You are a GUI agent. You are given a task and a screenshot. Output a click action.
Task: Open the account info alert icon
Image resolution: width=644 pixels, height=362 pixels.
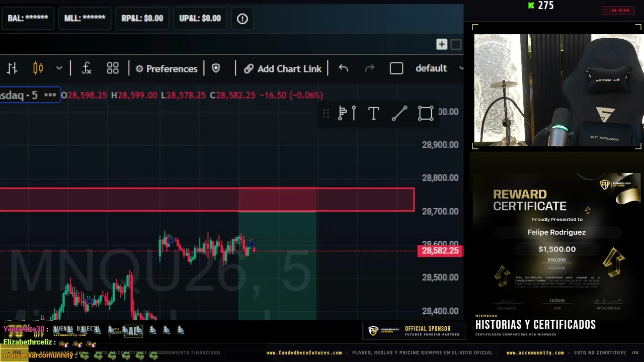pyautogui.click(x=243, y=19)
